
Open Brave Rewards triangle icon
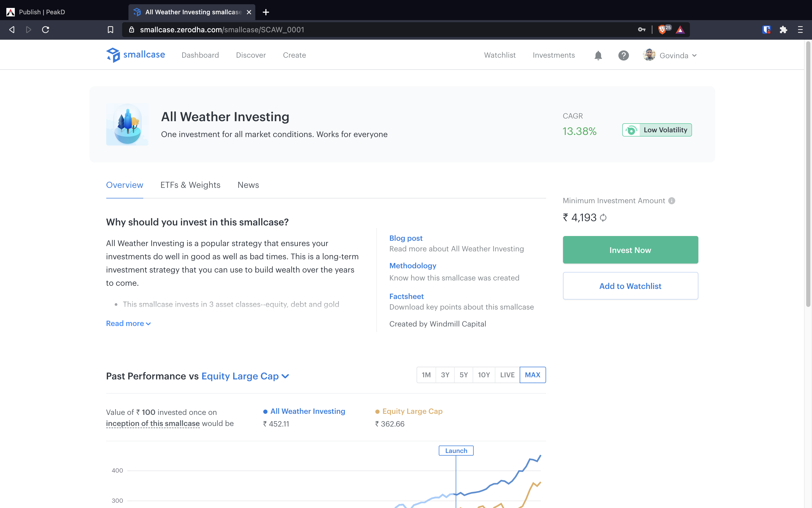tap(680, 30)
